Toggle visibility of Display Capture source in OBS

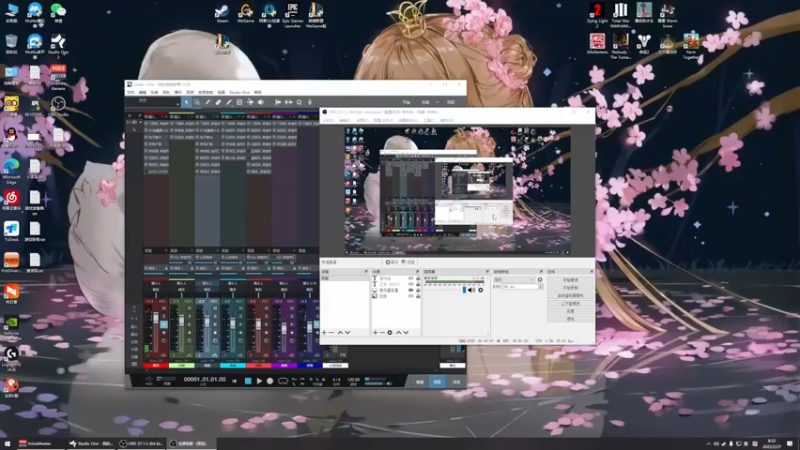pyautogui.click(x=411, y=290)
